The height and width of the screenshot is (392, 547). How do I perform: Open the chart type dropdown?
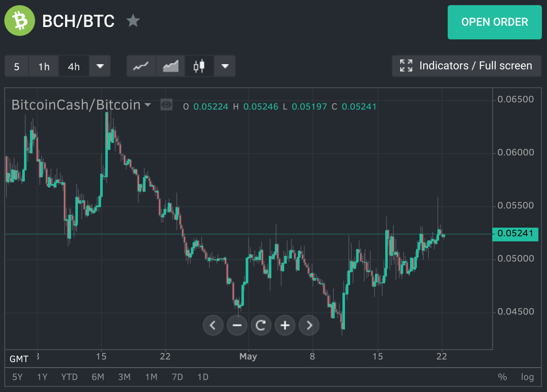225,66
